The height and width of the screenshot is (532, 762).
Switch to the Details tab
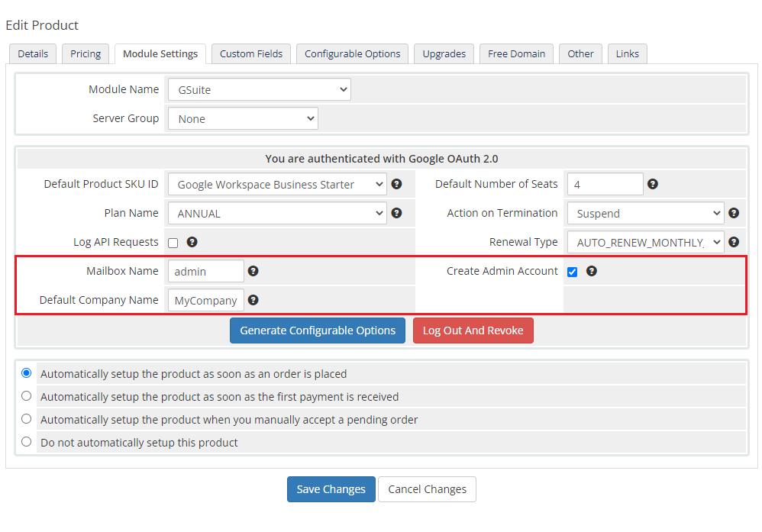pyautogui.click(x=33, y=54)
